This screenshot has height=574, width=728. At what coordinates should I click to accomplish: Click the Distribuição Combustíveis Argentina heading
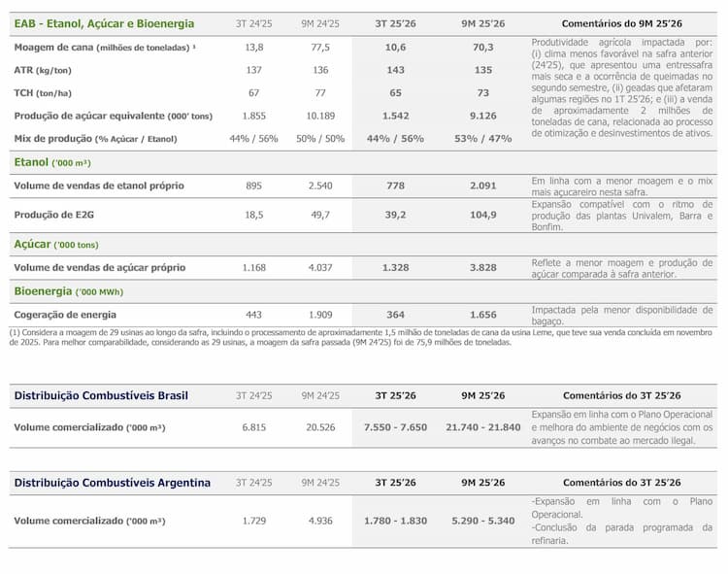113,483
